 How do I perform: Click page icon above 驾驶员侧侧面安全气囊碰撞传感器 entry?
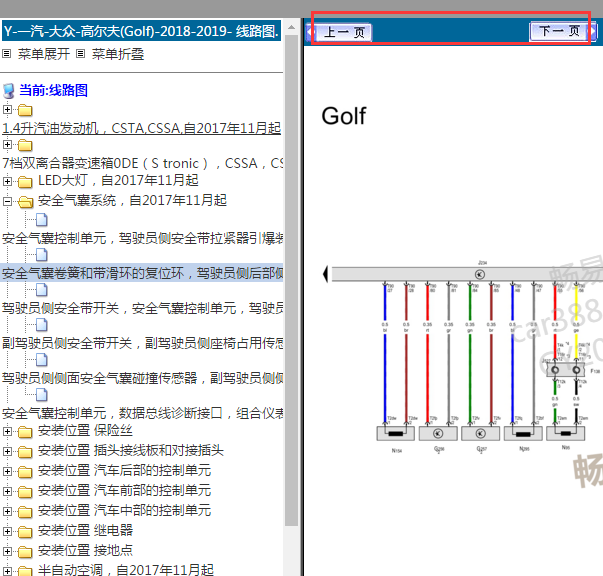coord(42,360)
